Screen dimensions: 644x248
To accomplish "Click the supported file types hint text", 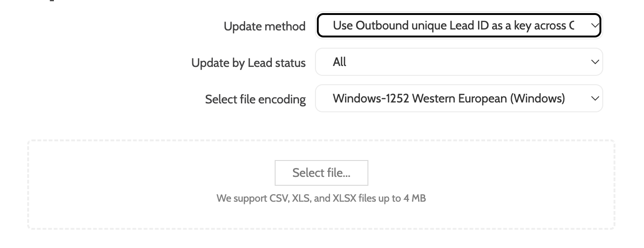I will (321, 198).
